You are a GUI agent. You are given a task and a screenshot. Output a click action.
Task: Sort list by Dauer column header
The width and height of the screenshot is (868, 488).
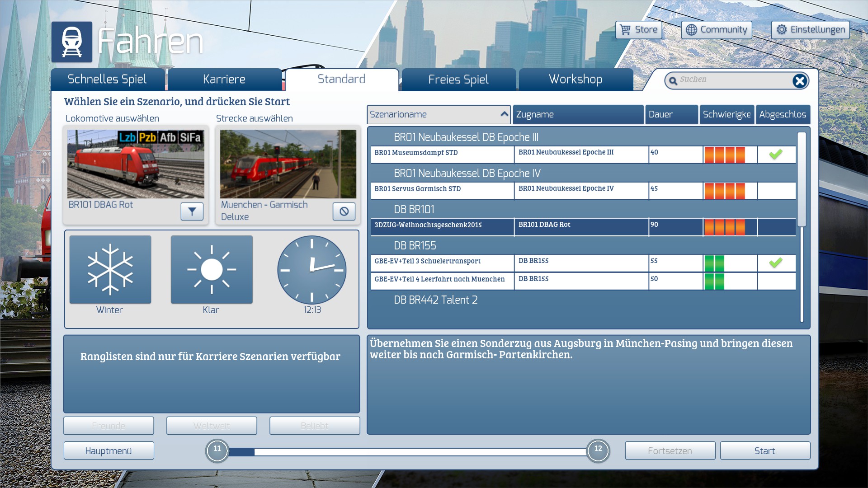[671, 114]
